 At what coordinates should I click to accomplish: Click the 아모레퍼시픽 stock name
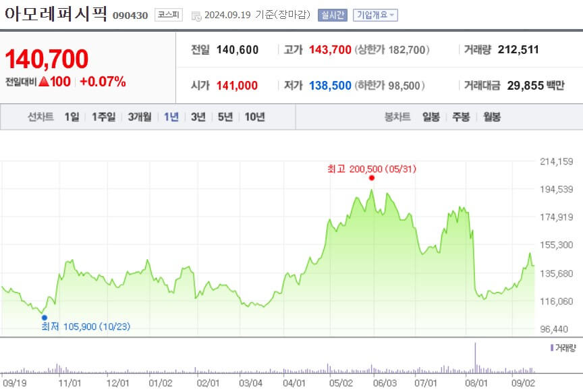[x=56, y=13]
